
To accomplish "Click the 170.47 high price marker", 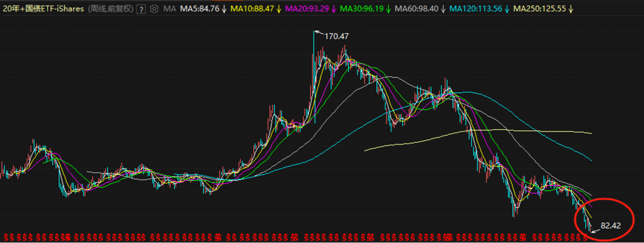I will click(336, 36).
